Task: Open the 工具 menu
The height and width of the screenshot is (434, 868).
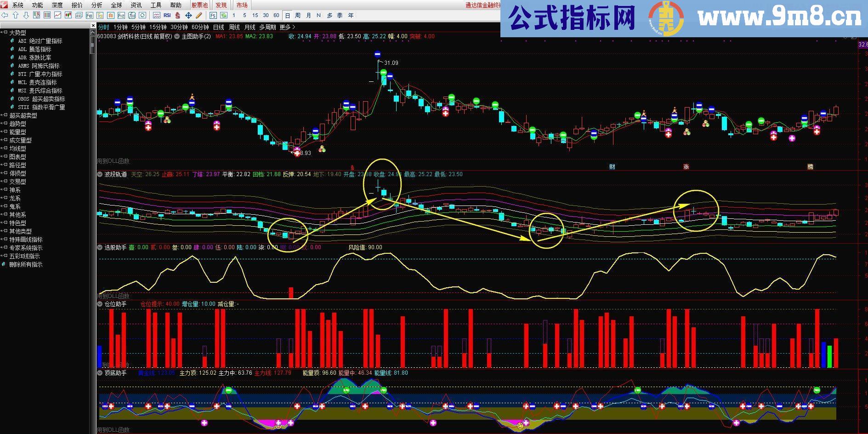Action: 156,5
